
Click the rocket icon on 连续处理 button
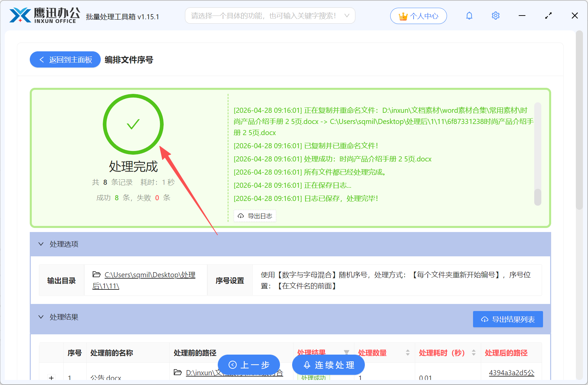307,365
